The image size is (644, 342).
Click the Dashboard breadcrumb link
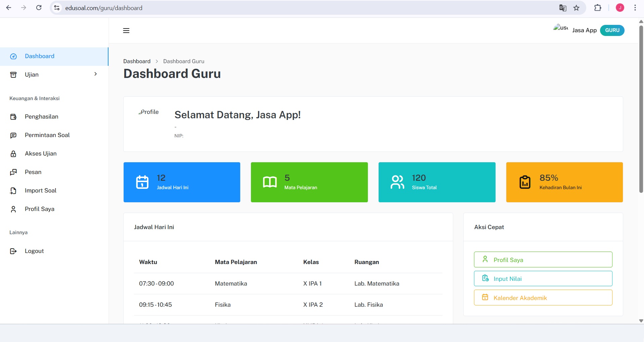coord(137,61)
